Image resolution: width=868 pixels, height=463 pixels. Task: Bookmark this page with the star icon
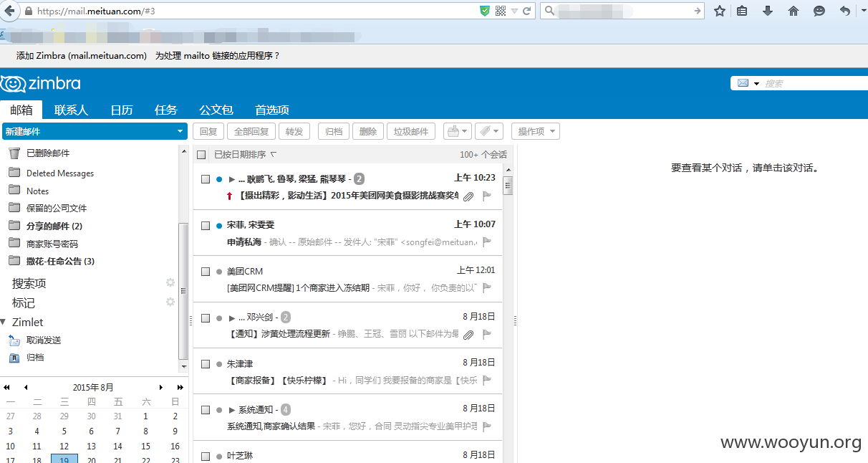point(720,11)
